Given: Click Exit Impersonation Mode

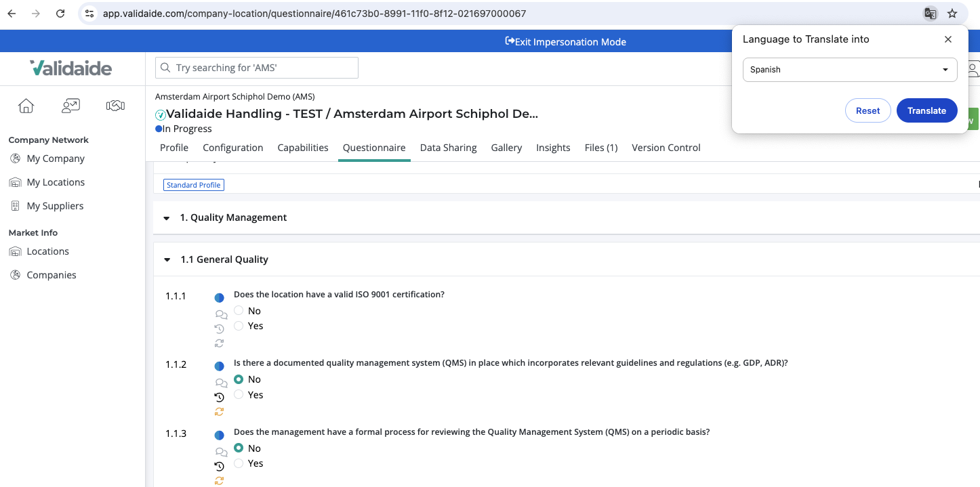Looking at the screenshot, I should 565,42.
